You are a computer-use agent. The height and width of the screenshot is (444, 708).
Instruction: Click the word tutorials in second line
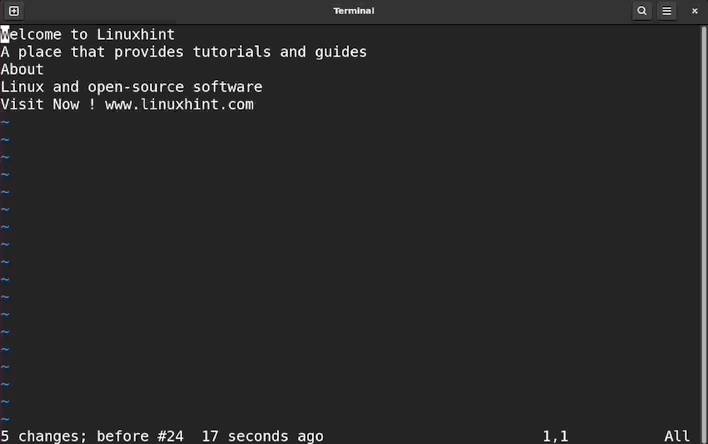(x=232, y=52)
